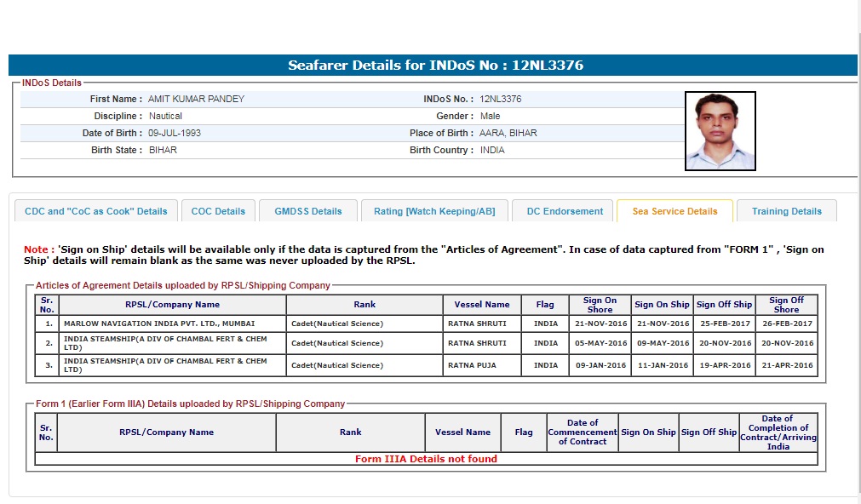The width and height of the screenshot is (861, 504).
Task: Click the Sign Off Shore column header
Action: click(786, 305)
